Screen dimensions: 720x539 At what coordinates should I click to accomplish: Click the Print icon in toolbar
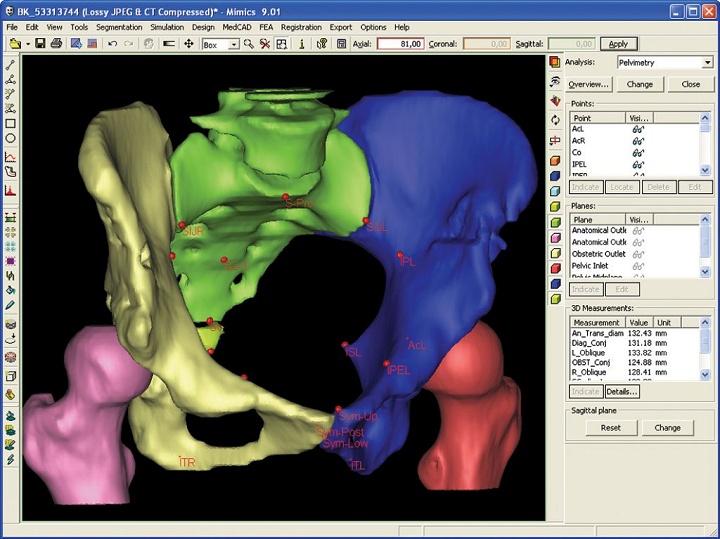[x=56, y=44]
